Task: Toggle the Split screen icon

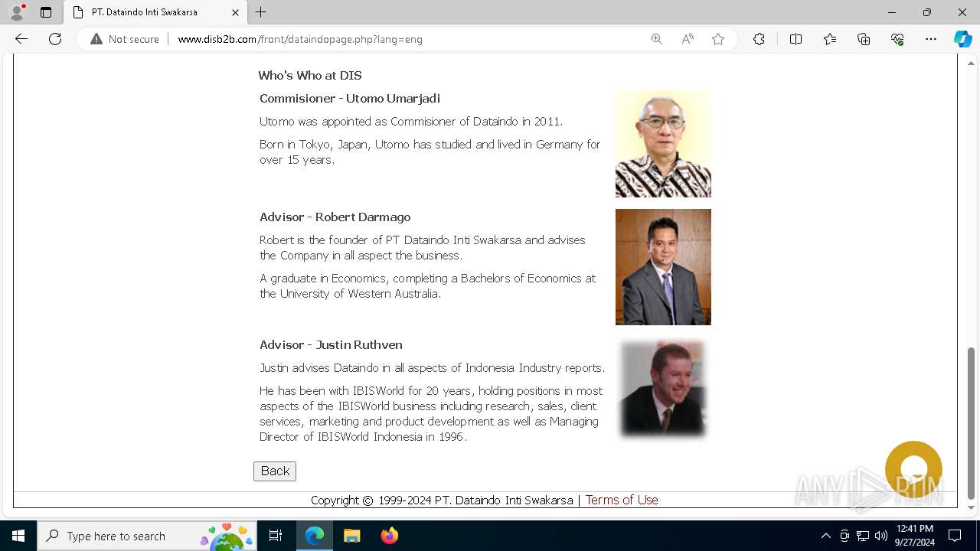Action: coord(795,39)
